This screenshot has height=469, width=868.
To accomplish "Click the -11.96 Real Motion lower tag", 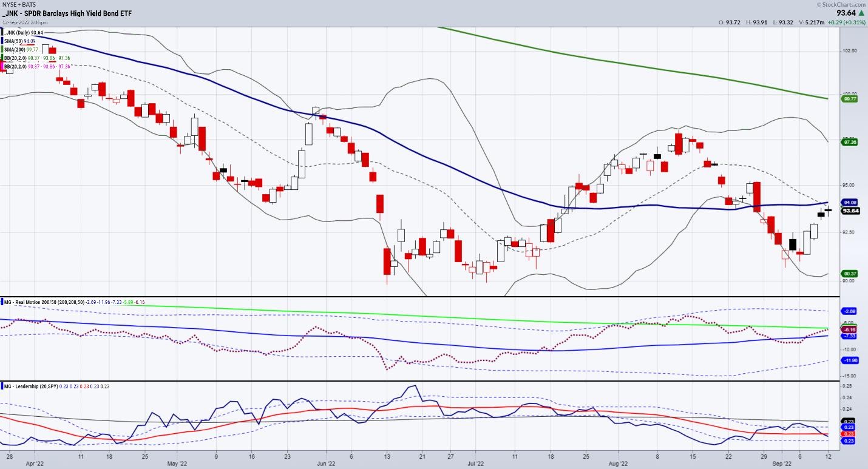I will [x=850, y=360].
